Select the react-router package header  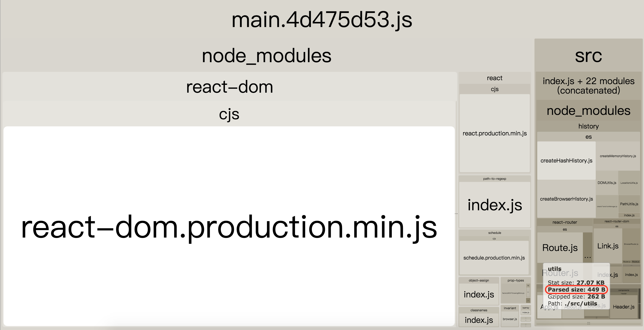(x=564, y=222)
